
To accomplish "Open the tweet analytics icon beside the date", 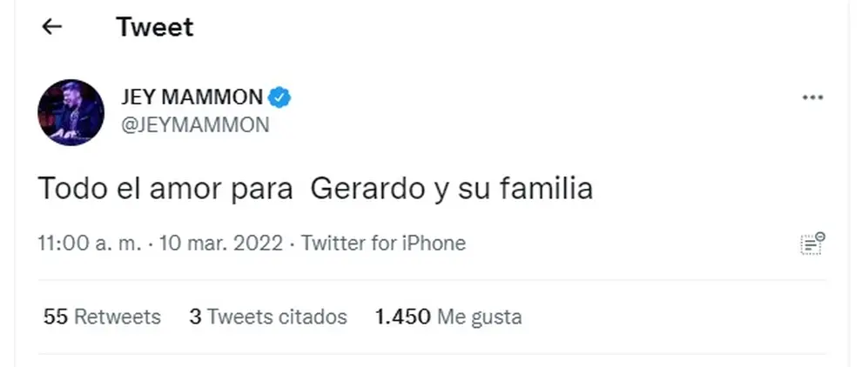I will pos(812,244).
